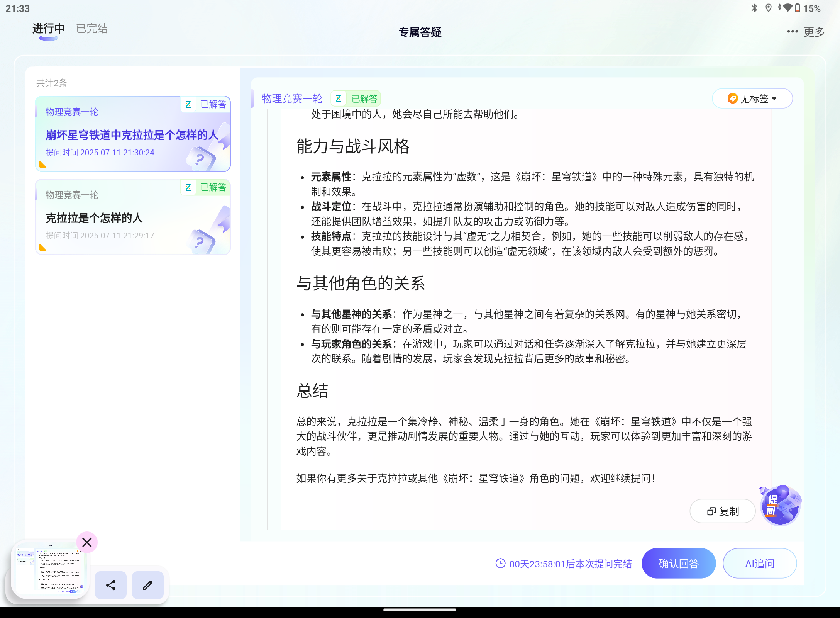Screen dimensions: 840x618
Task: Open the 无标签 tag dropdown
Action: [752, 98]
